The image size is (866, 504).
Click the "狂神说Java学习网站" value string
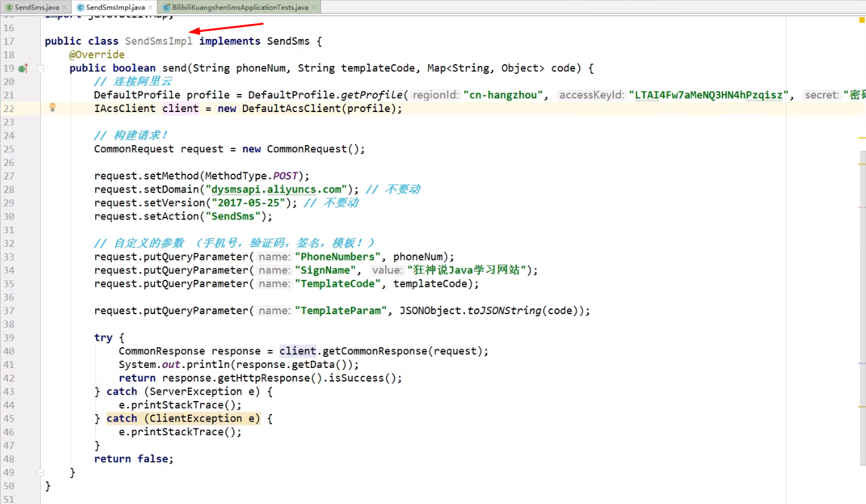tap(467, 270)
